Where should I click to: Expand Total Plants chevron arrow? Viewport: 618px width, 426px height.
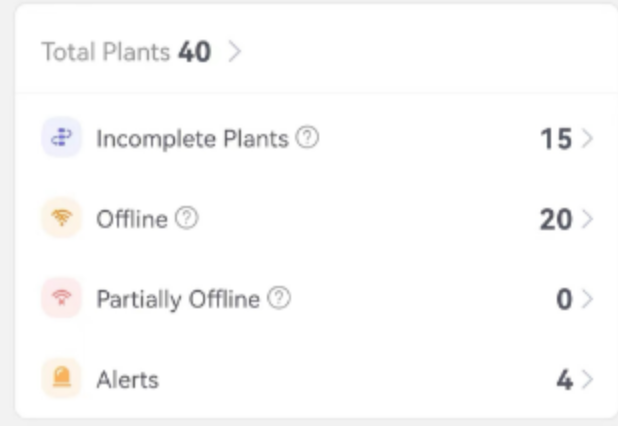(x=235, y=52)
